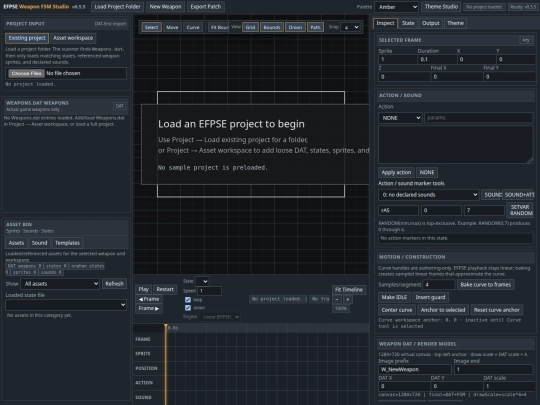Switch to the Output tab

(430, 23)
